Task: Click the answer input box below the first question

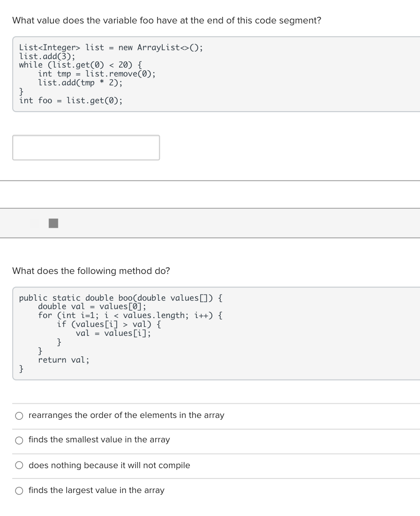Action: click(86, 147)
